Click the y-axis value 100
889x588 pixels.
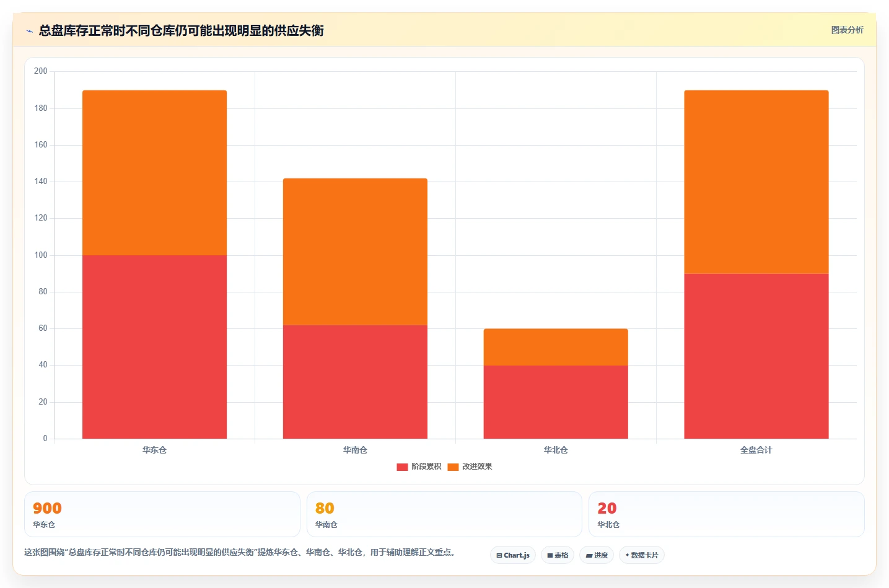(x=41, y=255)
